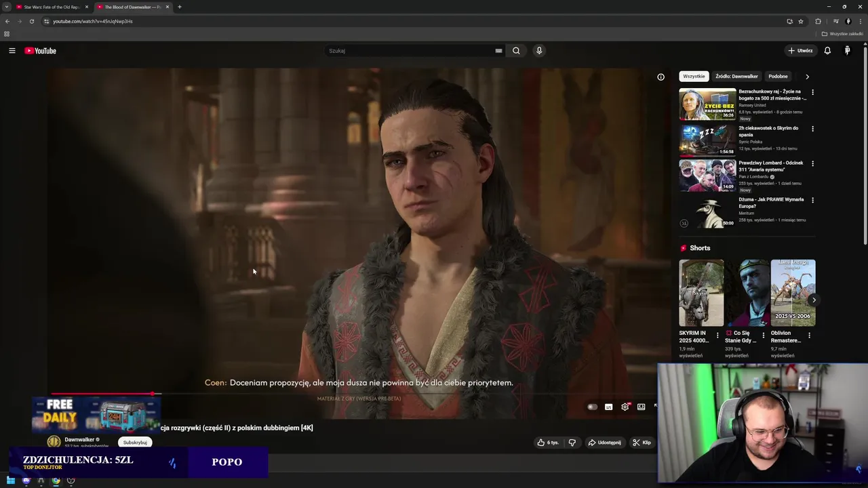
Task: Click the browser address bar URL
Action: [x=93, y=21]
